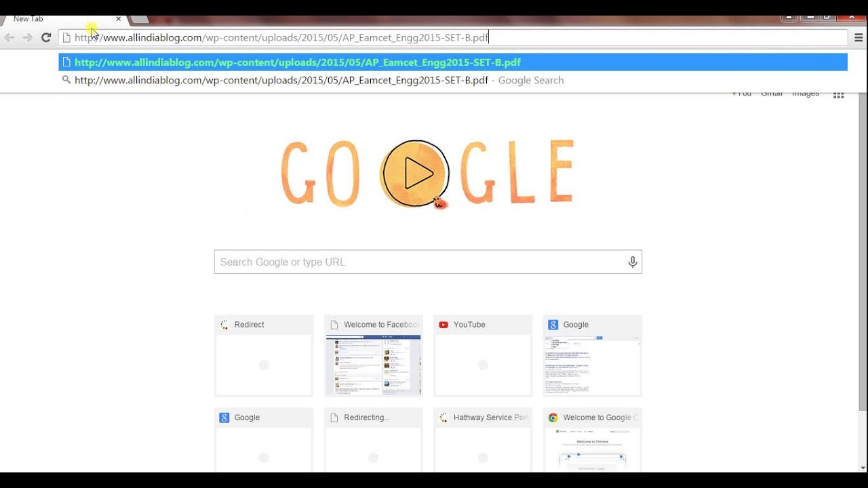
Task: Open the Google apps grid
Action: pyautogui.click(x=838, y=96)
